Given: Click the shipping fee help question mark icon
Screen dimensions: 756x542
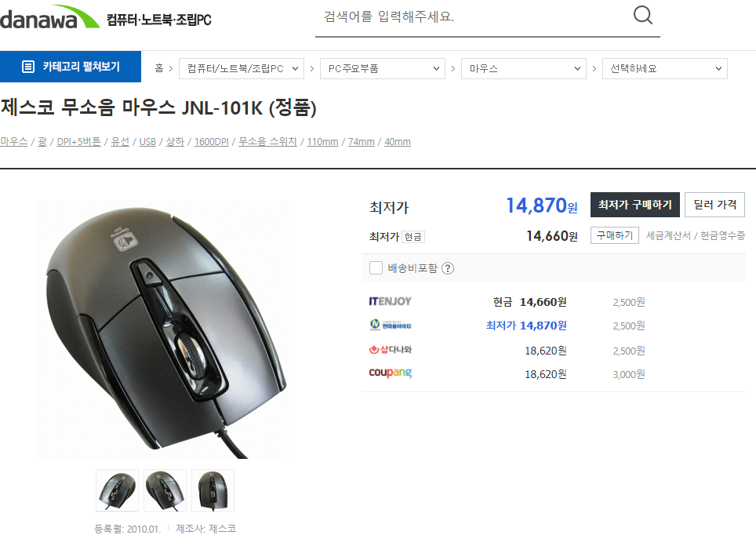Looking at the screenshot, I should point(448,268).
